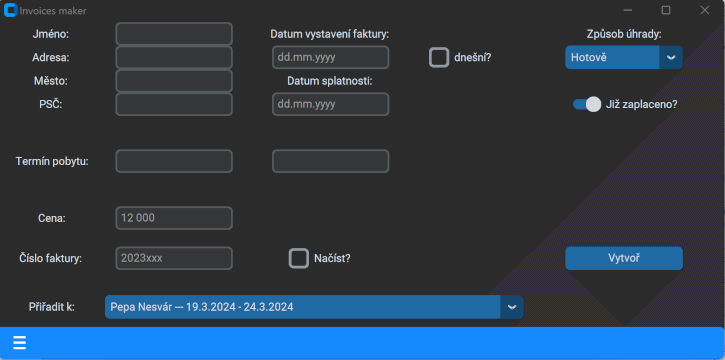The width and height of the screenshot is (725, 360).
Task: Click the Datum vystavení faktury date field
Action: (331, 57)
